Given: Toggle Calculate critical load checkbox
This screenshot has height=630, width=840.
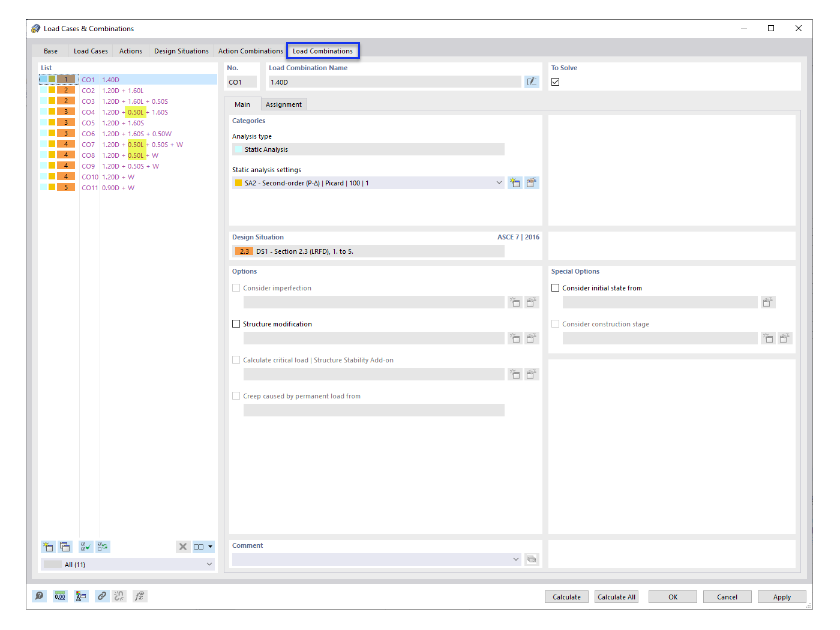Looking at the screenshot, I should coord(236,360).
